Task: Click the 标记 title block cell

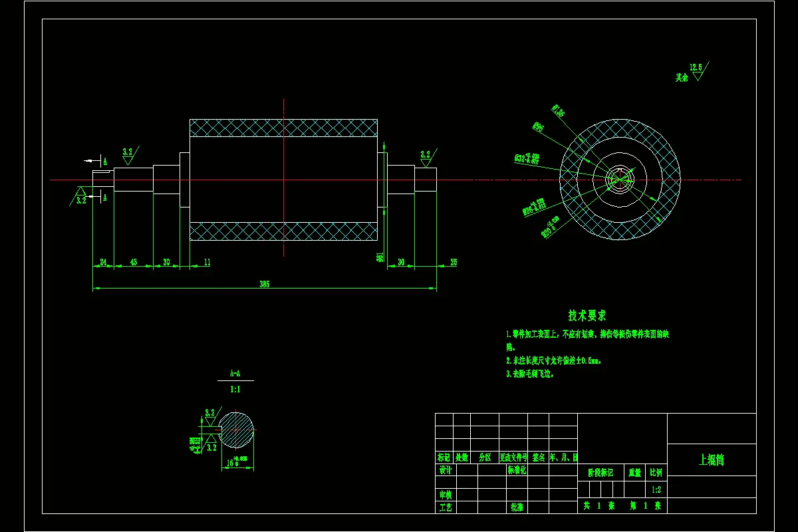Action: pos(444,458)
